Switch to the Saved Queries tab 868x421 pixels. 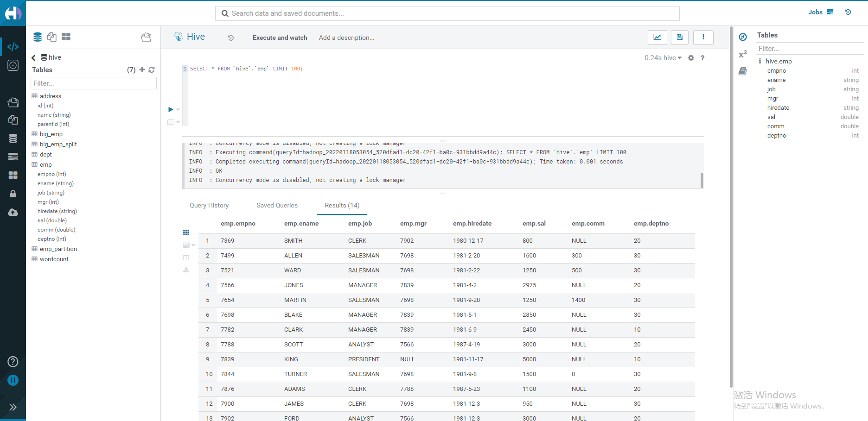(x=277, y=205)
